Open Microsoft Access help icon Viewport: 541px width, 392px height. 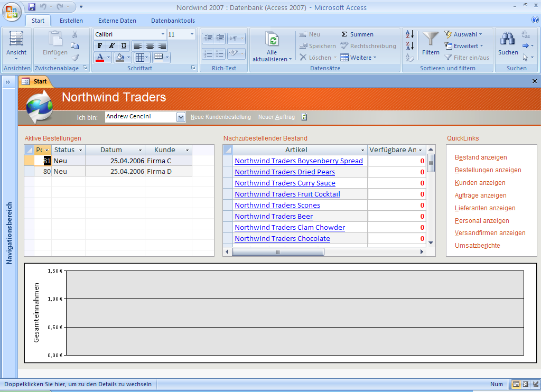point(535,20)
